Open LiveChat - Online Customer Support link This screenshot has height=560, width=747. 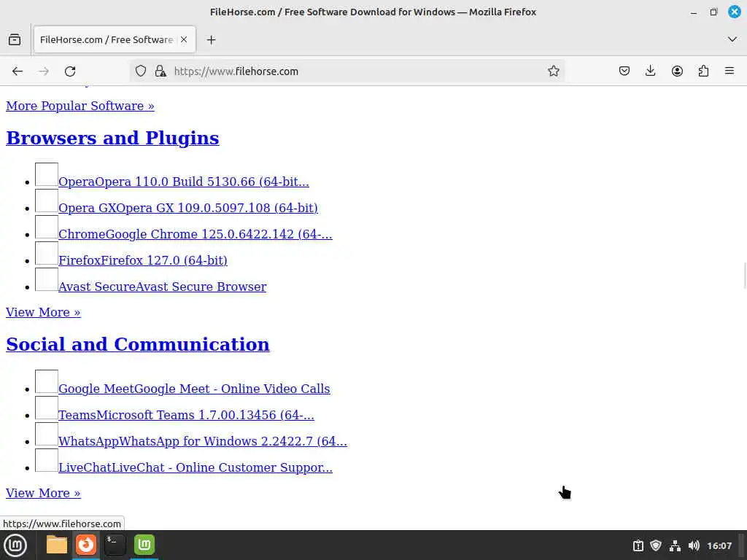click(x=196, y=467)
